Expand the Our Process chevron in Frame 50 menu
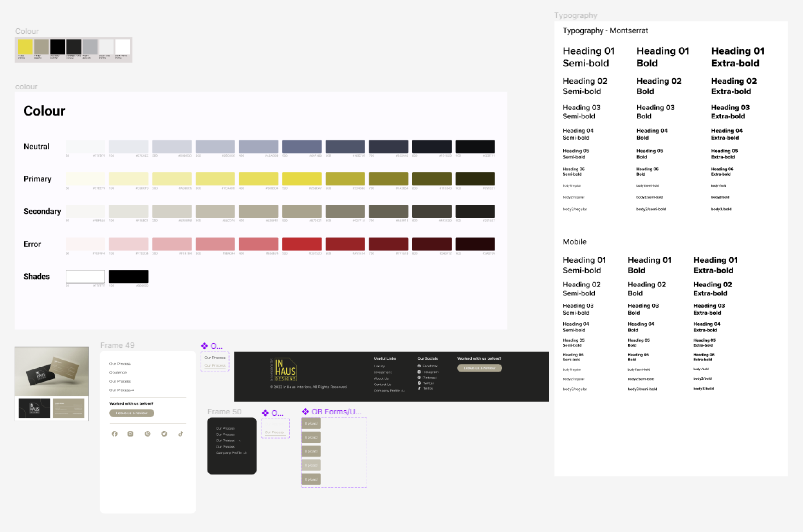The height and width of the screenshot is (532, 803). point(240,441)
